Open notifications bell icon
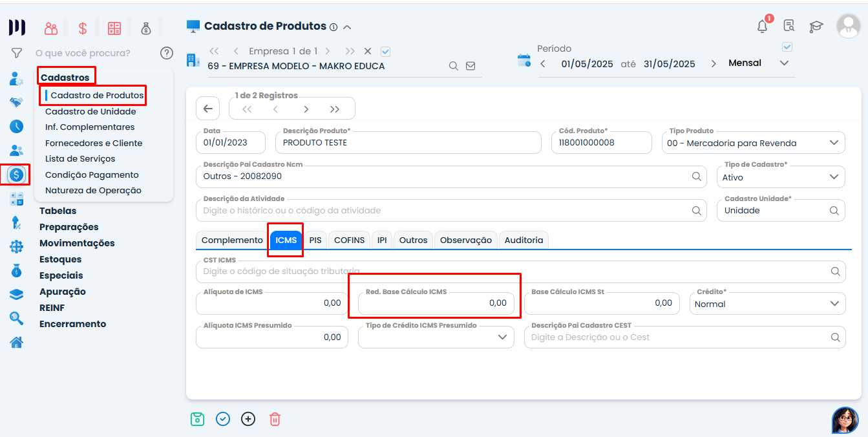 (763, 27)
